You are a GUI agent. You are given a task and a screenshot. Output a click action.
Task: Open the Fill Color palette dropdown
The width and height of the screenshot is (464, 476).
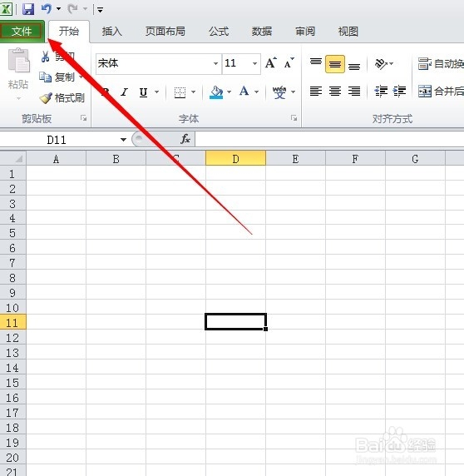pos(230,92)
